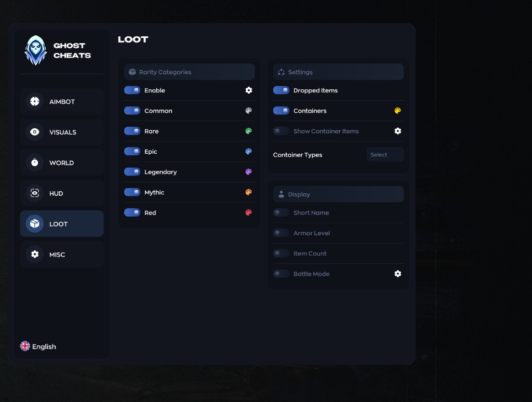
Task: Click the purple palette icon for Legendary
Action: (x=248, y=172)
